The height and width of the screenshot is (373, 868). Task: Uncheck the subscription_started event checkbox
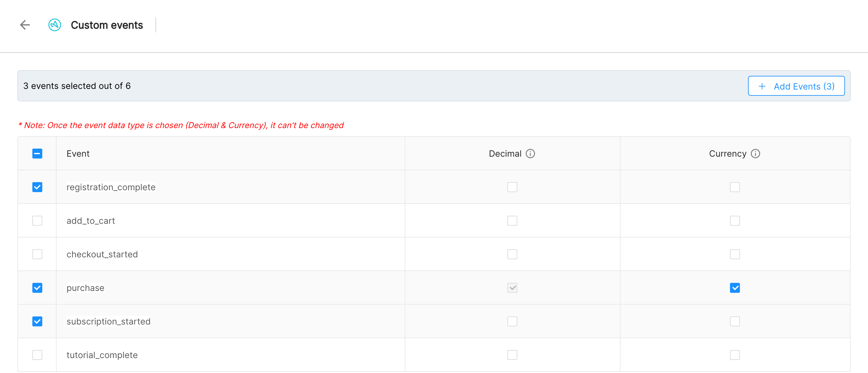[37, 321]
